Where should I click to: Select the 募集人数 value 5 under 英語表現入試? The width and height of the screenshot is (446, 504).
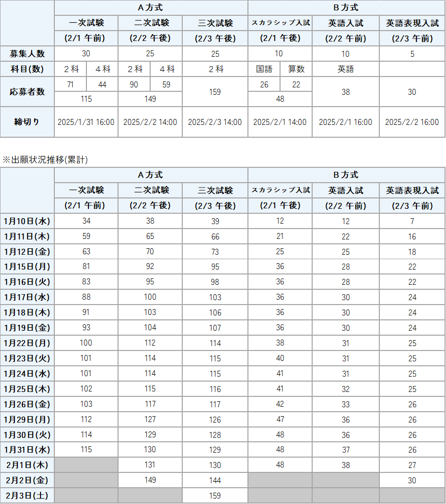tap(412, 54)
